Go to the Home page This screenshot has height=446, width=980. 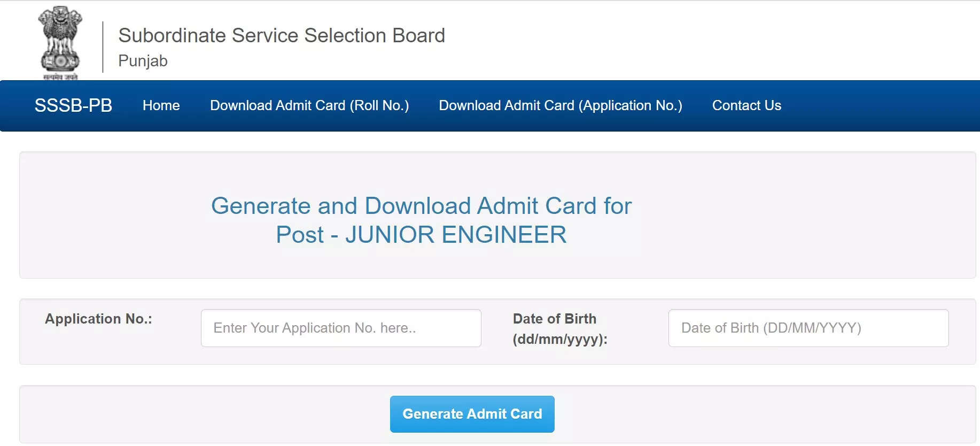[161, 105]
